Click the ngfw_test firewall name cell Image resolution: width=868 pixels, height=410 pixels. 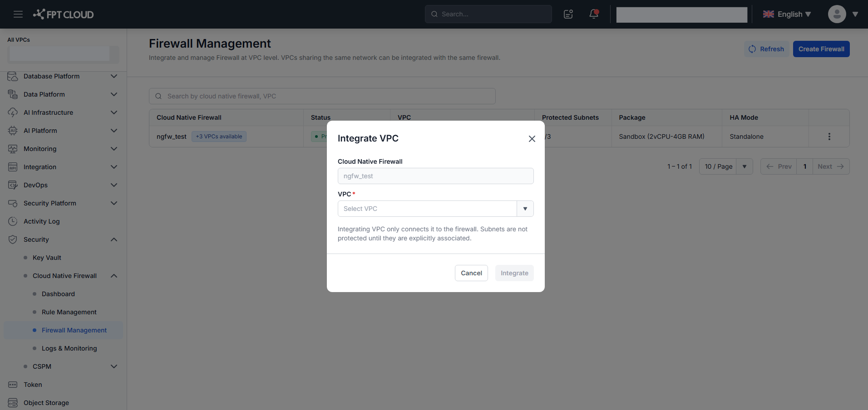point(172,137)
